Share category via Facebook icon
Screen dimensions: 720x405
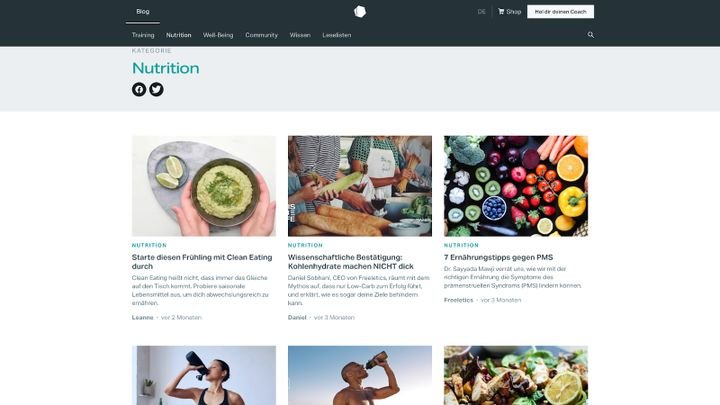pyautogui.click(x=139, y=89)
